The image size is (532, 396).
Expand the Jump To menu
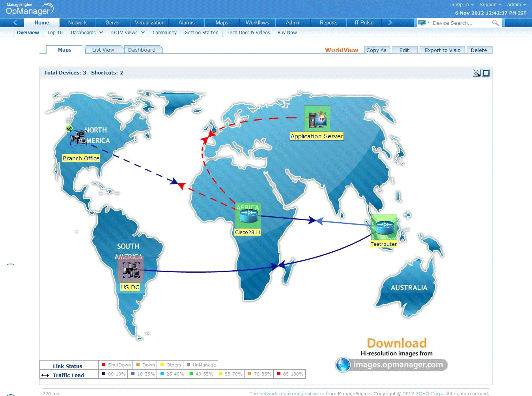(x=462, y=5)
